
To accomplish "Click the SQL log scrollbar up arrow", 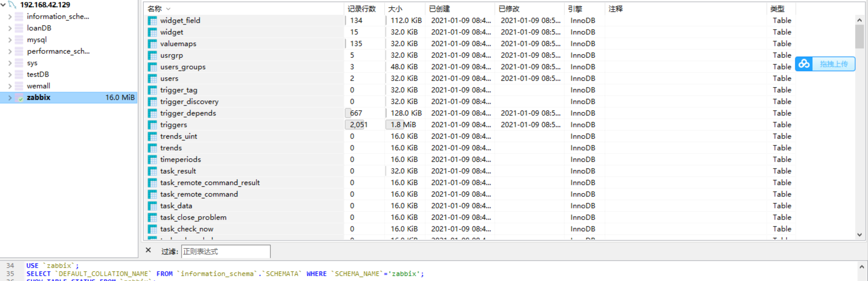I will coord(861,266).
